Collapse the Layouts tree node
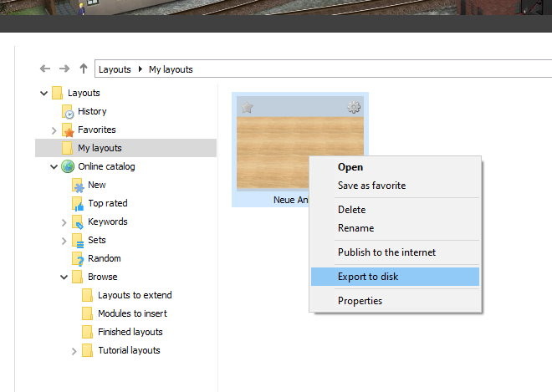The height and width of the screenshot is (392, 552). click(43, 94)
